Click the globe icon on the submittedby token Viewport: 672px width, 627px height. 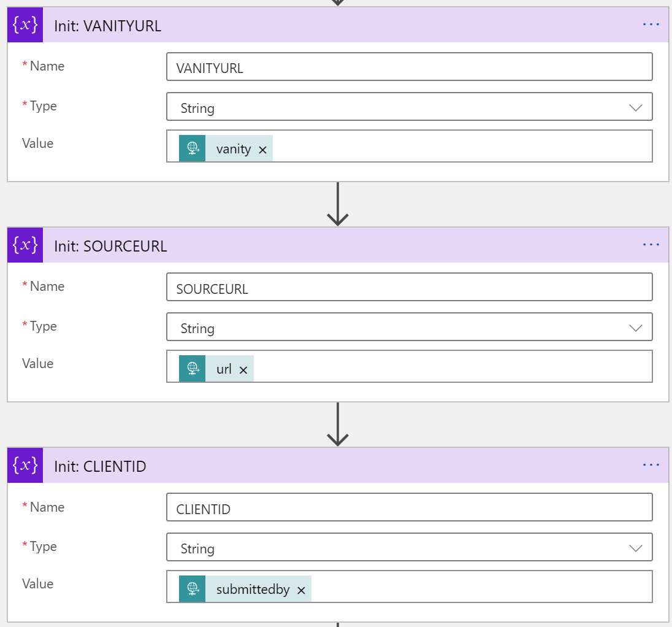click(x=193, y=588)
